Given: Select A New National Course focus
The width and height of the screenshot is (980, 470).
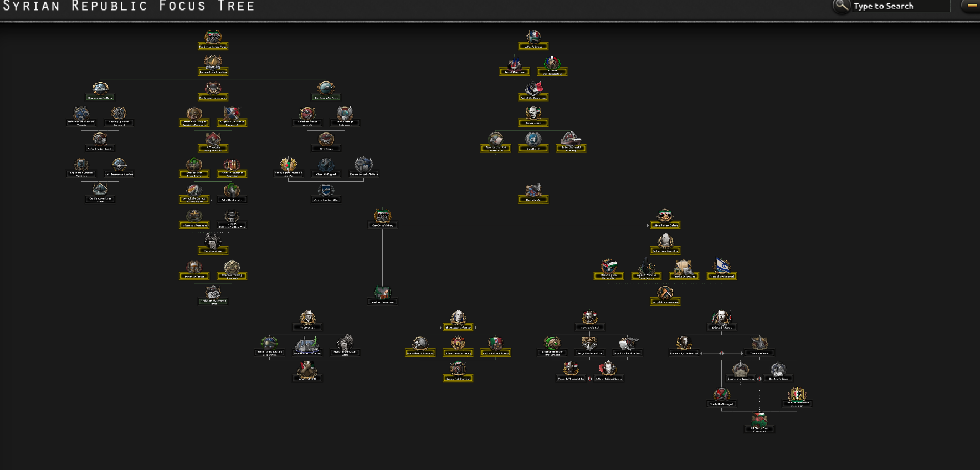Looking at the screenshot, I should point(608,372).
